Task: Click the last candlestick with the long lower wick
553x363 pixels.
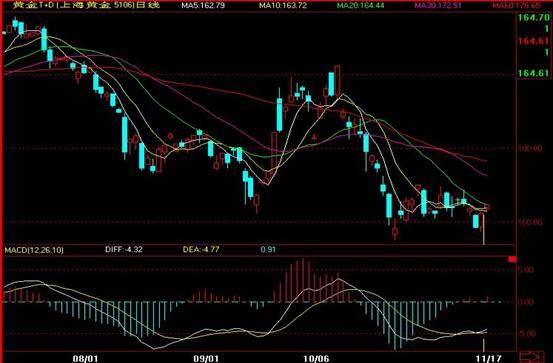Action: tap(482, 229)
